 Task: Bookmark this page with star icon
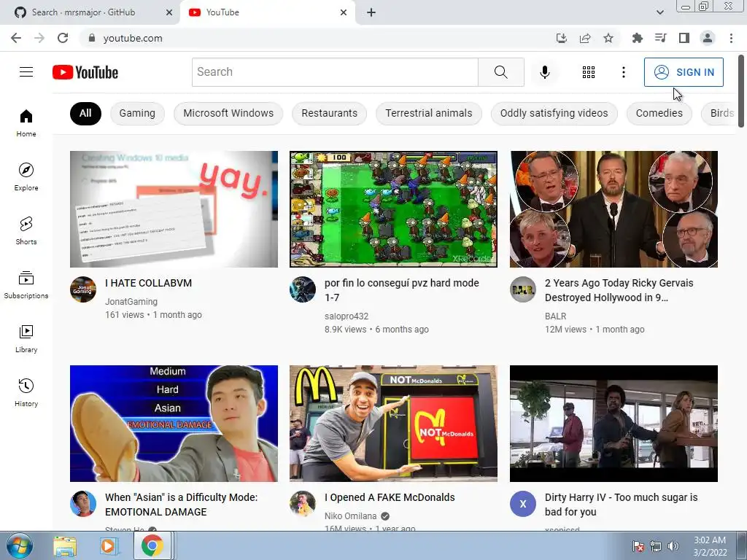(608, 38)
